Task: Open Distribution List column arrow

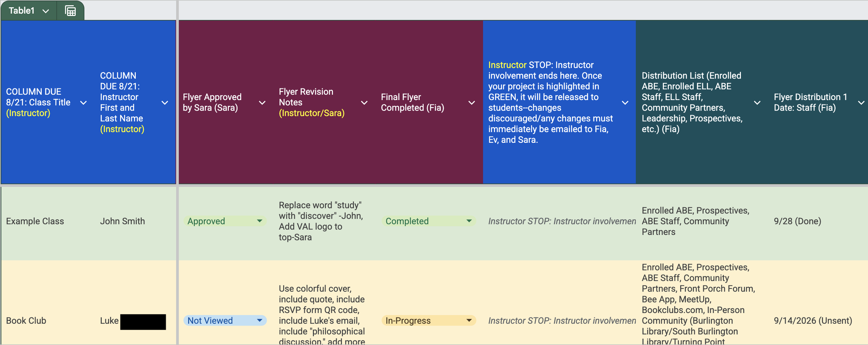Action: [x=757, y=103]
